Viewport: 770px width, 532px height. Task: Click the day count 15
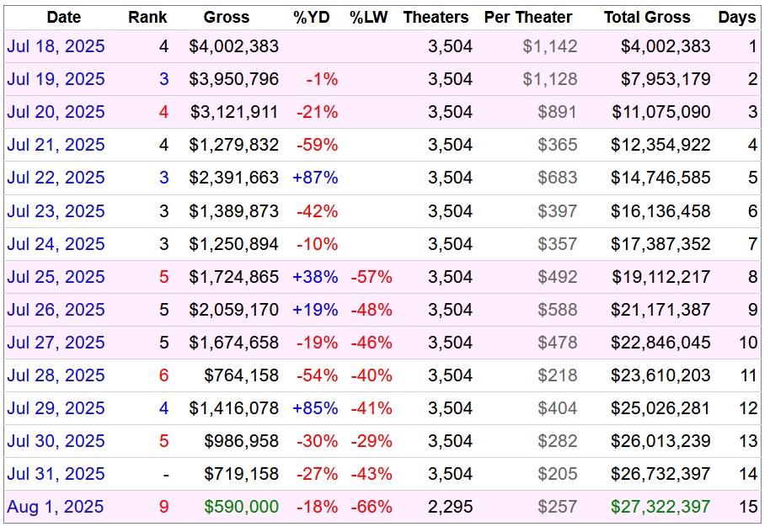748,508
